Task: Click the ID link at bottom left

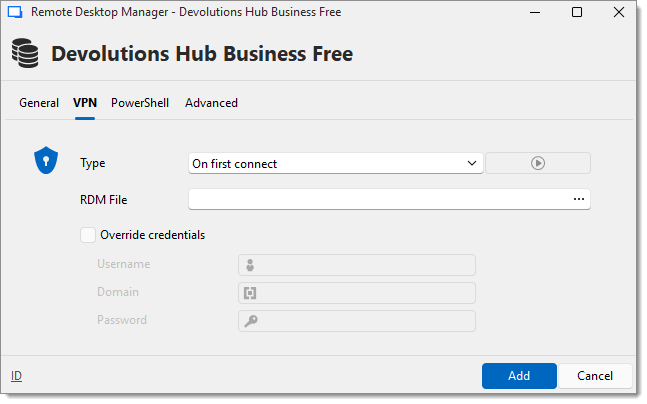Action: click(x=16, y=376)
